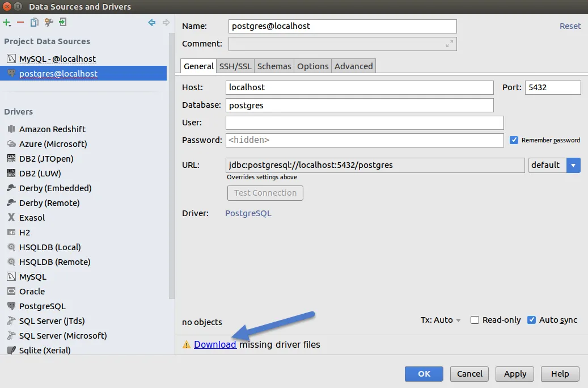This screenshot has width=588, height=388.
Task: Click the PostgreSQL elephant icon under Drivers
Action: point(12,306)
